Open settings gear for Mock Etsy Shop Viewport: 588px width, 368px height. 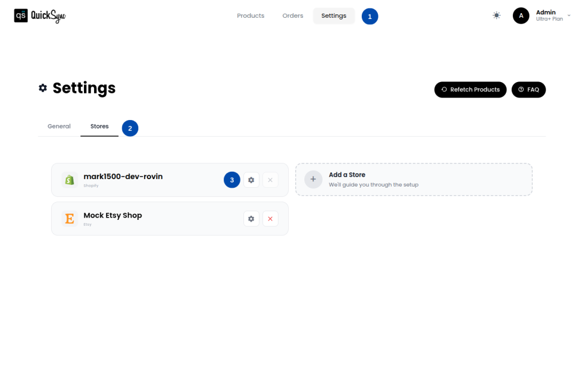coord(251,219)
